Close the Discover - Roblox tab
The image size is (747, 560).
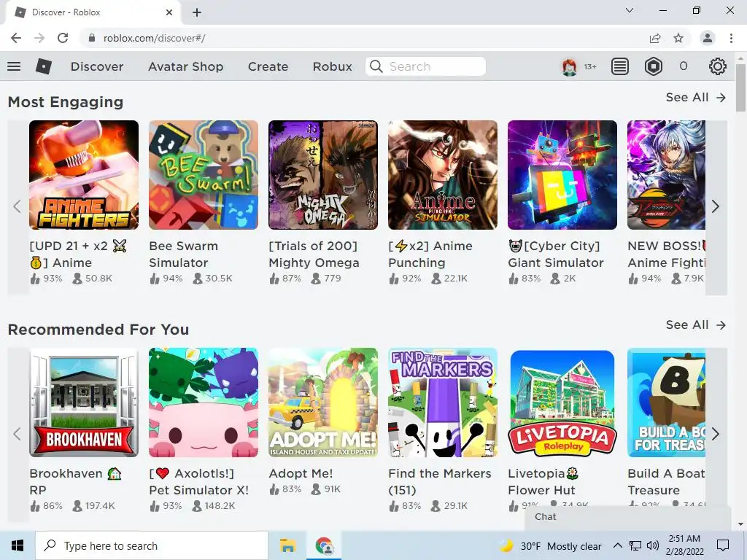pos(169,12)
